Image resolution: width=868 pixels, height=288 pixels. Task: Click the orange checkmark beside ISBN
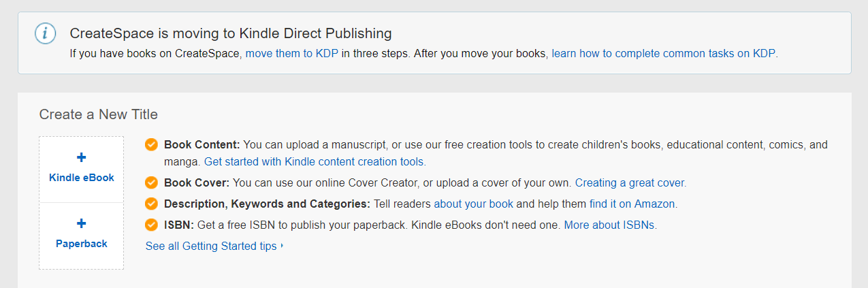pos(151,225)
